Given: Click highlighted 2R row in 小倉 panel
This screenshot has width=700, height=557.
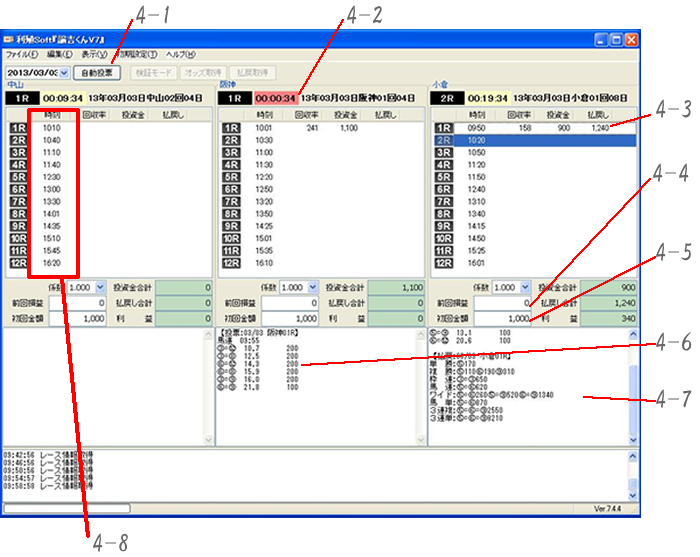Looking at the screenshot, I should (x=532, y=141).
